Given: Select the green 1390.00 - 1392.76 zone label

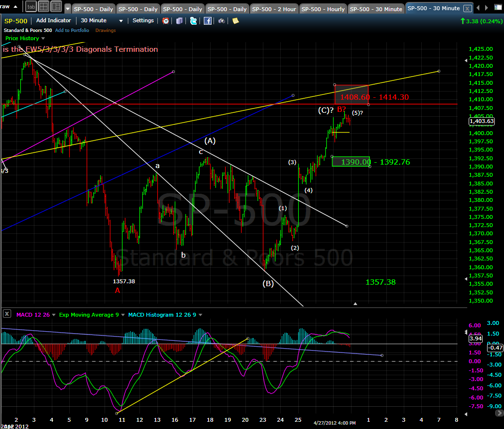Looking at the screenshot, I should (375, 162).
